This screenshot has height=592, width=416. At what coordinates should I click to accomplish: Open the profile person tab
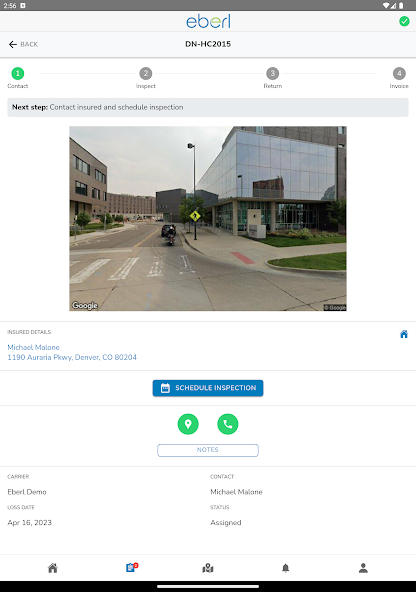(x=363, y=568)
